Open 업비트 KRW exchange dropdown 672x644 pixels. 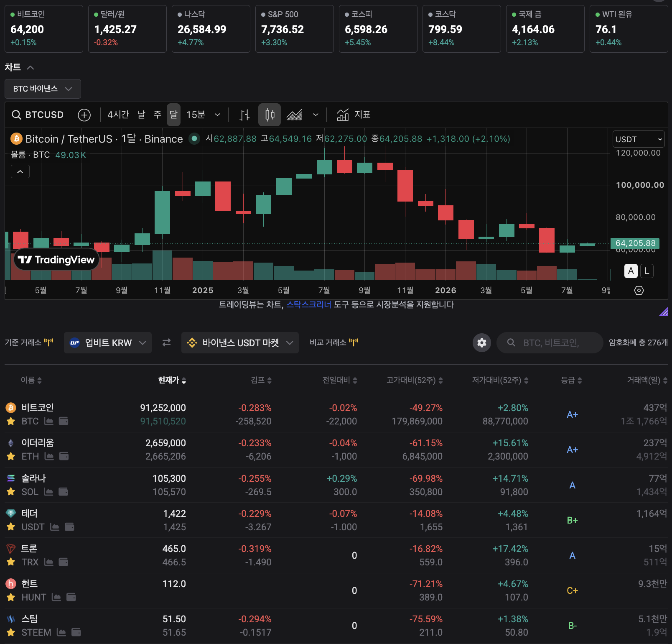108,343
